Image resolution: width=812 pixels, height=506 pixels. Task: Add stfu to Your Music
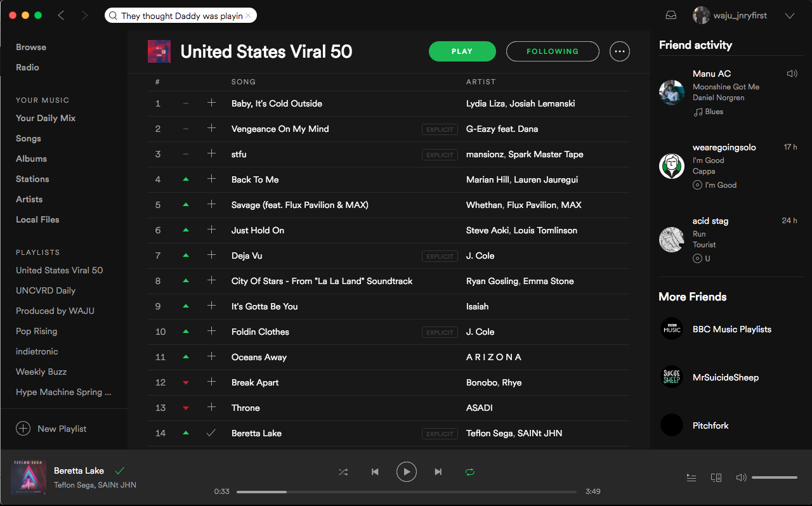pos(211,154)
